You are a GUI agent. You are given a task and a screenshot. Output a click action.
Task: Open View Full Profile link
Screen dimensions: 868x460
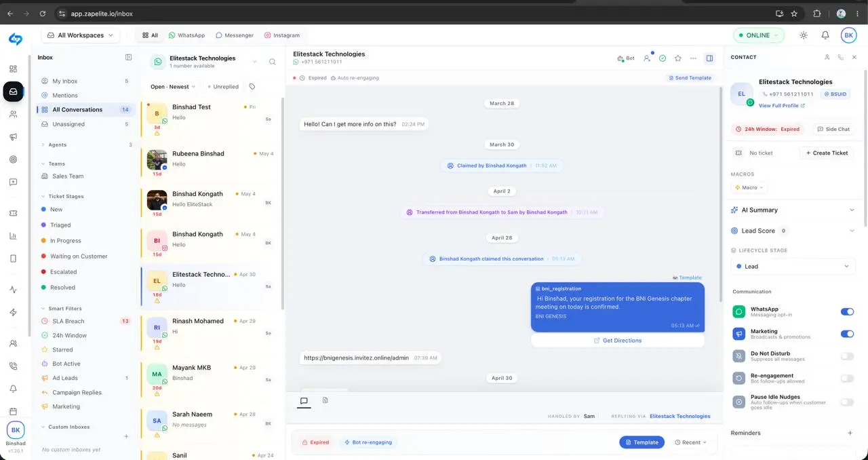tap(782, 106)
